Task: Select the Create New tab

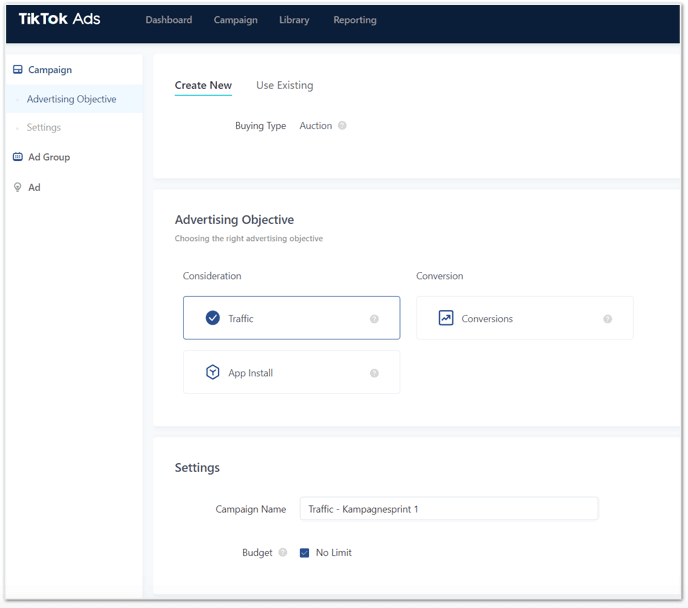Action: tap(203, 86)
